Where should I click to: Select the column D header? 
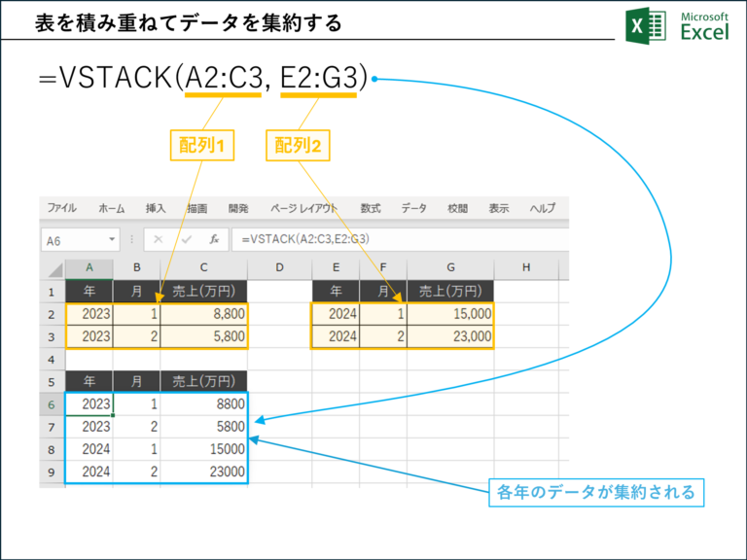(279, 268)
